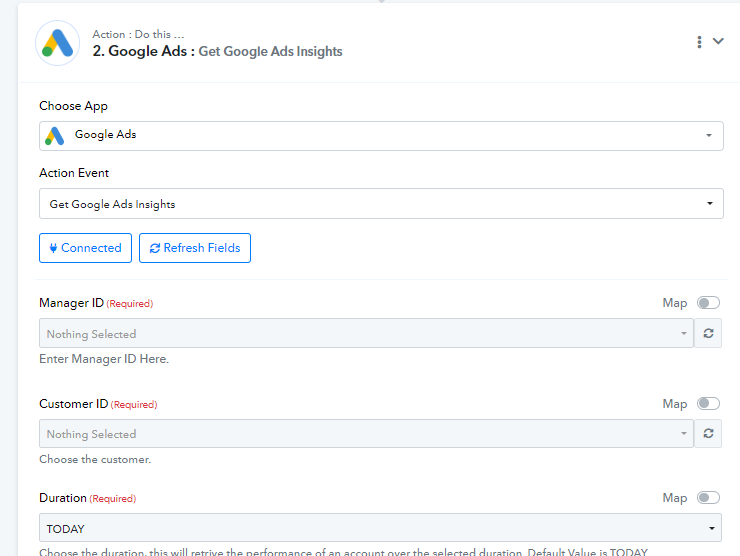This screenshot has height=556, width=740.
Task: Click the plug icon on Connected button
Action: tap(53, 248)
